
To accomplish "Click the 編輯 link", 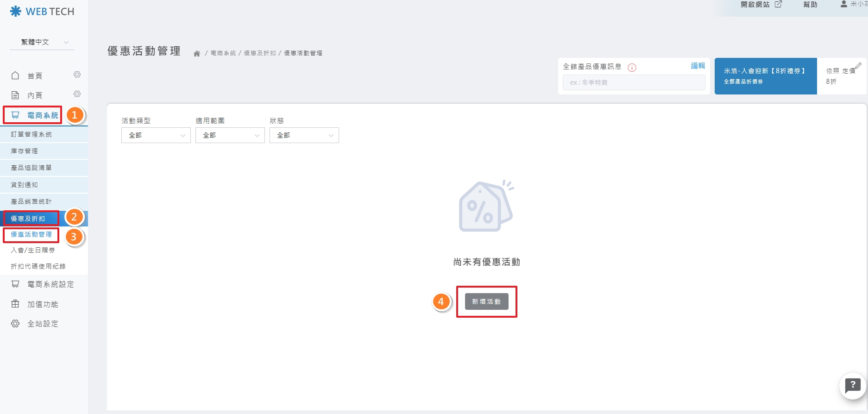I will (x=698, y=66).
